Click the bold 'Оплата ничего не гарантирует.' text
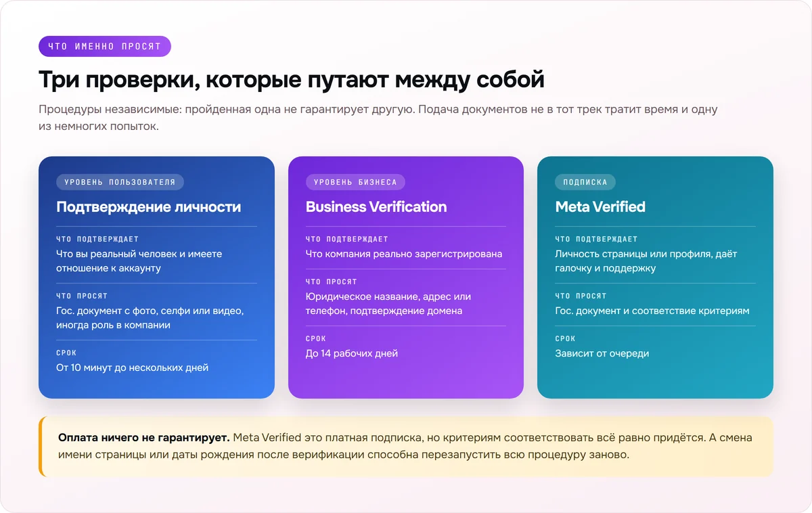The image size is (812, 513). (x=144, y=438)
